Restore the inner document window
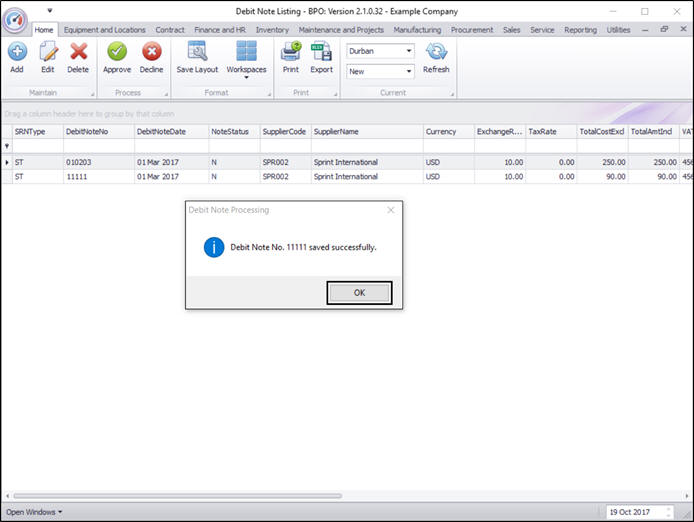 pos(664,29)
